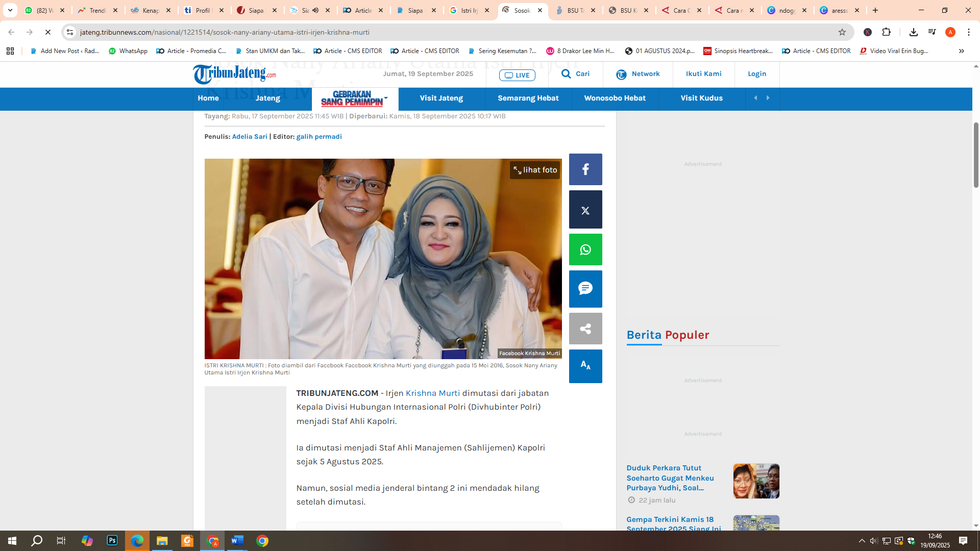Viewport: 980px width, 551px height.
Task: Open the Home menu item
Action: tap(208, 98)
